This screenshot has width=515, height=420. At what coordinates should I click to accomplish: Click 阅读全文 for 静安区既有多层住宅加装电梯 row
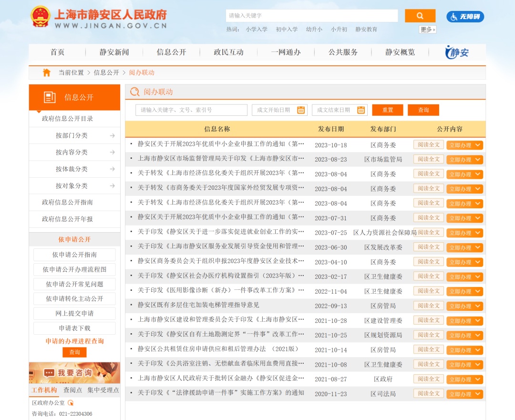(428, 306)
